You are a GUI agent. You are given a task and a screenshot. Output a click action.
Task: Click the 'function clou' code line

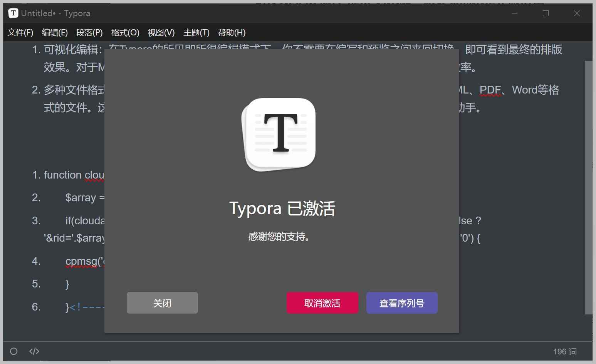[x=74, y=175]
